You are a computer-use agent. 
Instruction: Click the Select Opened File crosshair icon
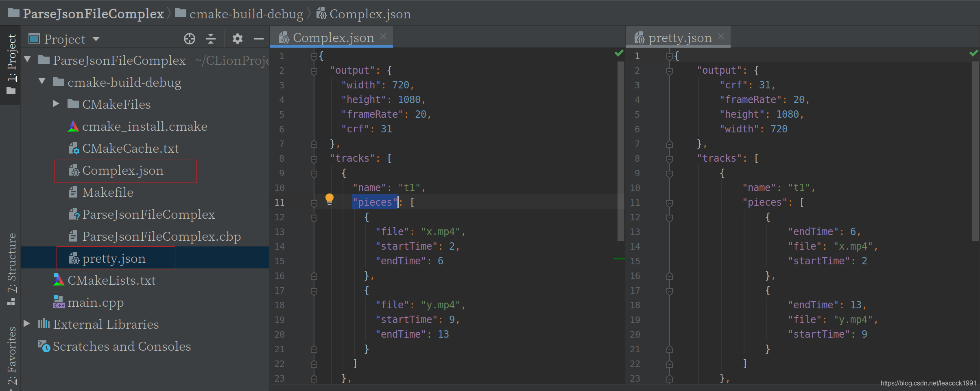pyautogui.click(x=190, y=39)
